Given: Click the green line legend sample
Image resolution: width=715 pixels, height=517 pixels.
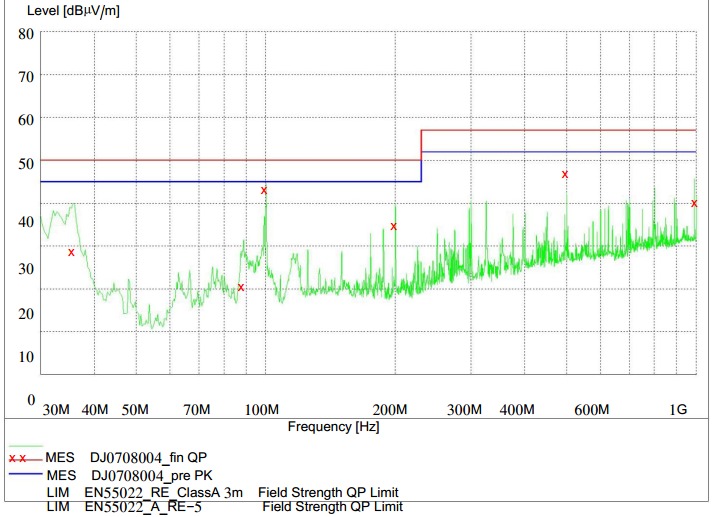Looking at the screenshot, I should pyautogui.click(x=27, y=445).
